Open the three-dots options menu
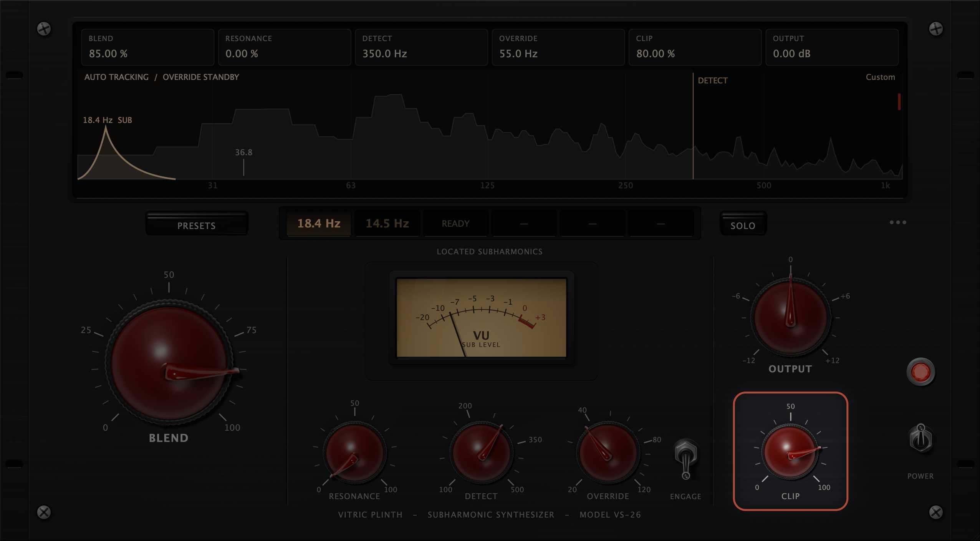This screenshot has width=980, height=541. pyautogui.click(x=898, y=222)
